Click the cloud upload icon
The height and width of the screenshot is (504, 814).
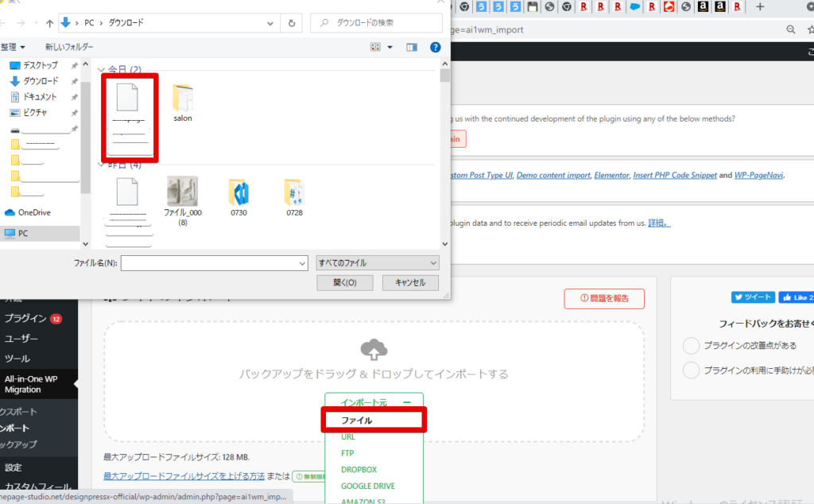click(374, 349)
